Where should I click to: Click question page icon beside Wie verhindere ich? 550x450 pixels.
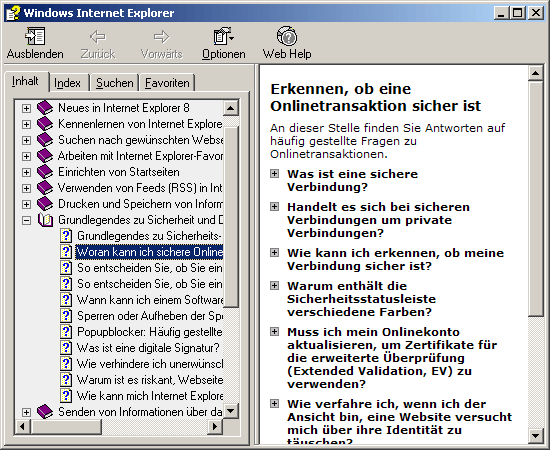point(66,364)
